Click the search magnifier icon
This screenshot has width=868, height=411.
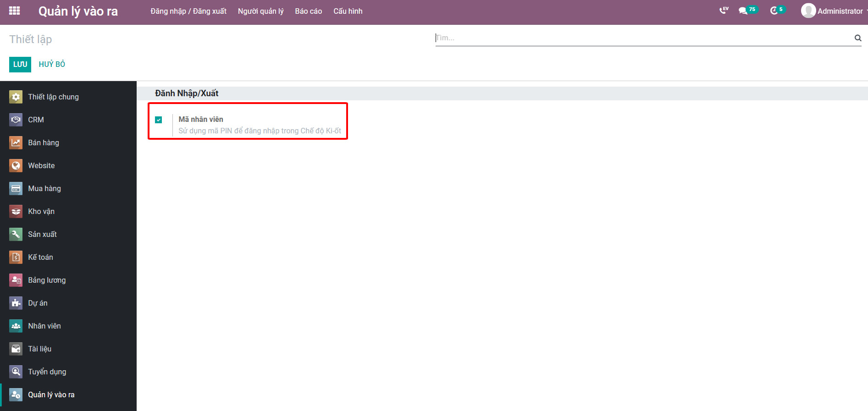(857, 38)
